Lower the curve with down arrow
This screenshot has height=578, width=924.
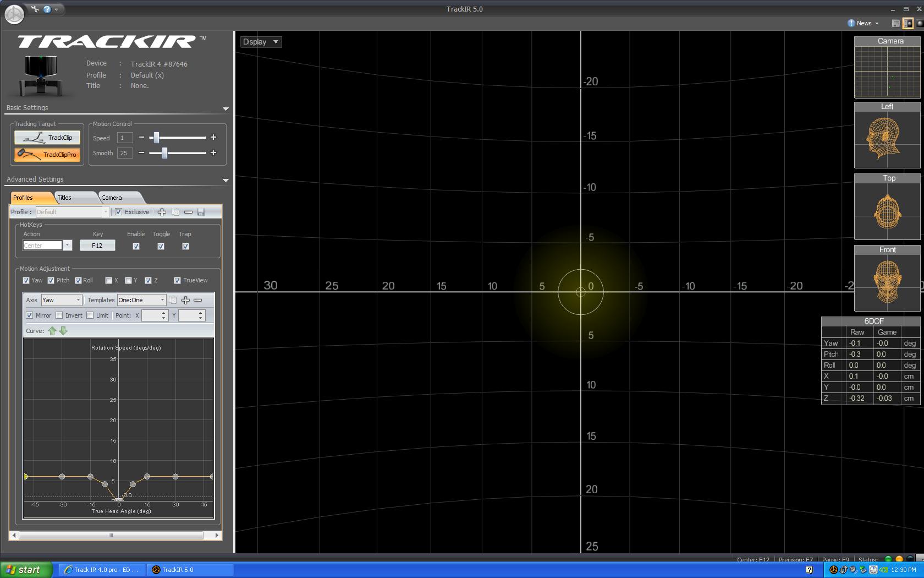coord(63,331)
